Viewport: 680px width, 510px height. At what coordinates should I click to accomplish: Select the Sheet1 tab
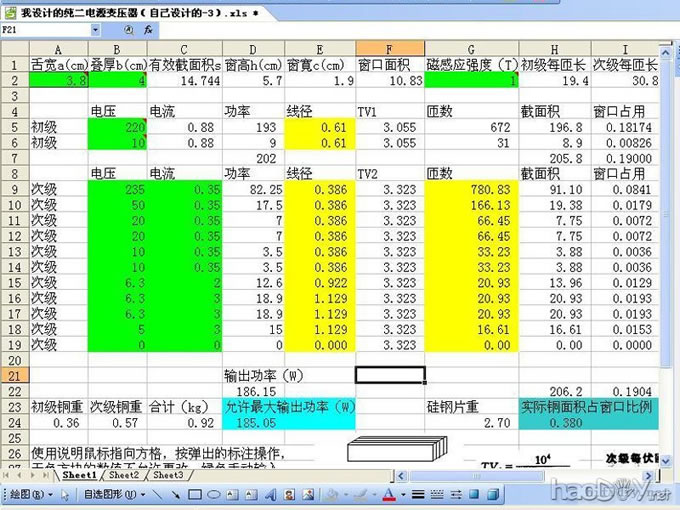(x=80, y=475)
